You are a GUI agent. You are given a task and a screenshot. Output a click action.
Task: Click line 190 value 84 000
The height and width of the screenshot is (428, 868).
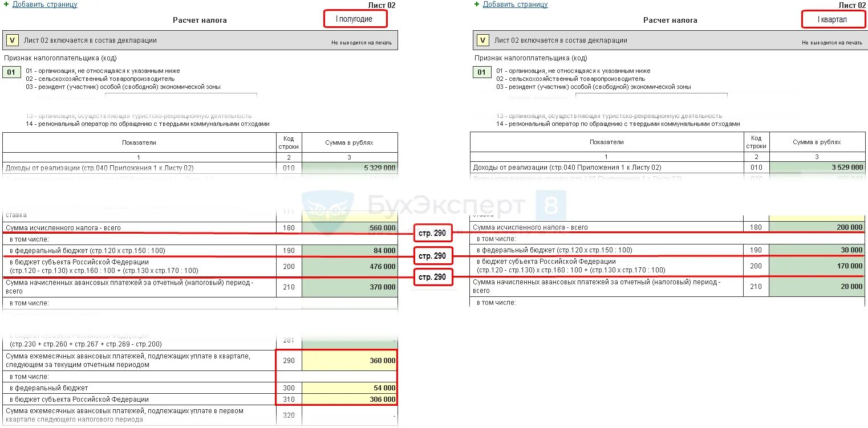click(350, 250)
